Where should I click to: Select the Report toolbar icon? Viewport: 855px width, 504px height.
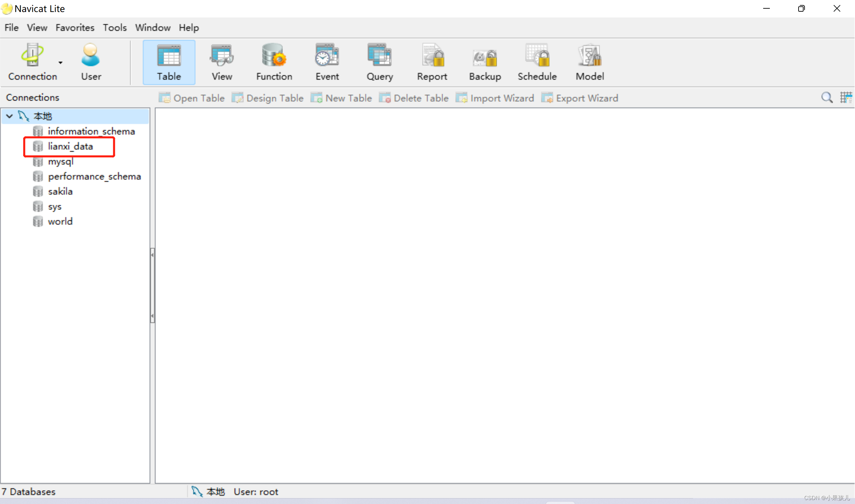(x=432, y=62)
